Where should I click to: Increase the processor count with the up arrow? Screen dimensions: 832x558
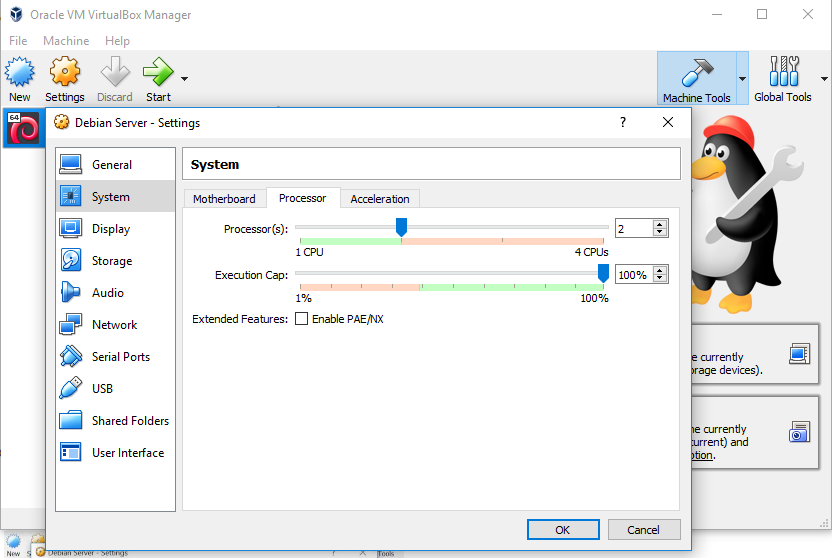coord(660,224)
